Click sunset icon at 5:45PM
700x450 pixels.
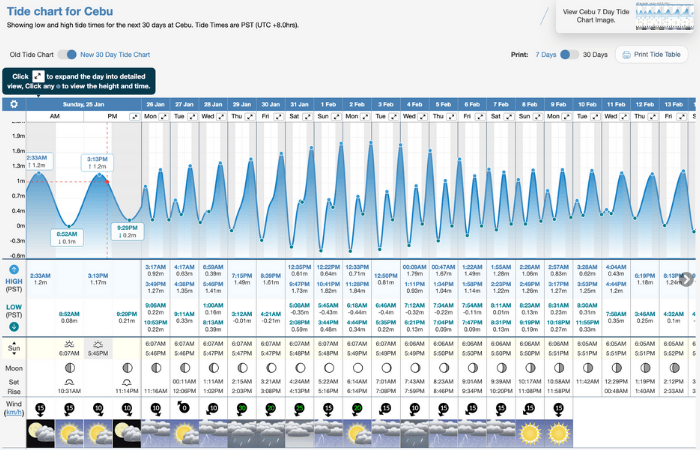(x=98, y=343)
